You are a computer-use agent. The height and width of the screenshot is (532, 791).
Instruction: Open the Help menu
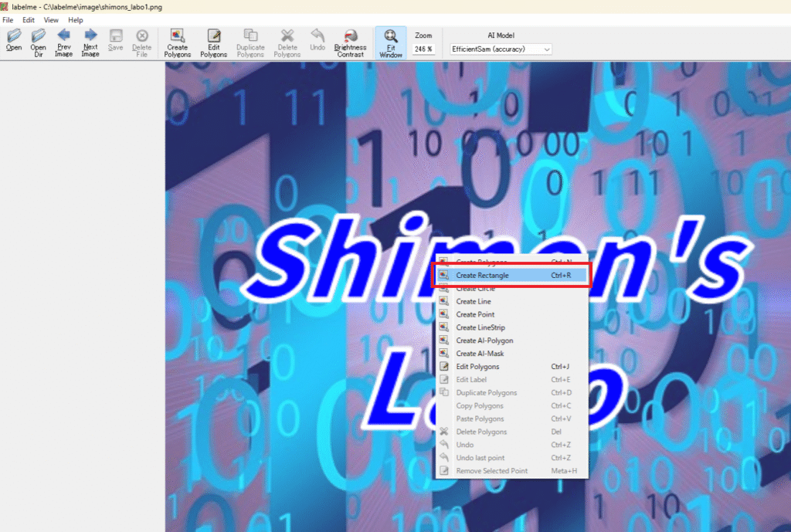pos(76,20)
